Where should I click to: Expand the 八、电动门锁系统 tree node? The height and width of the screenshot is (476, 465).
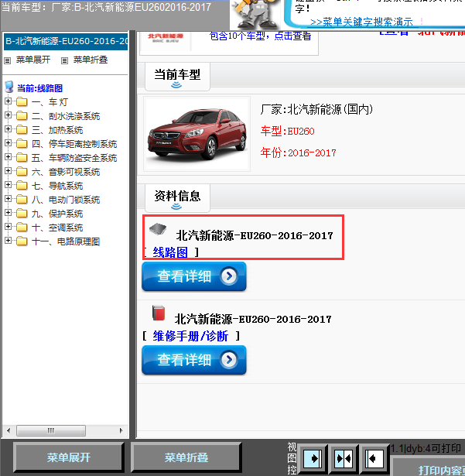[x=9, y=199]
